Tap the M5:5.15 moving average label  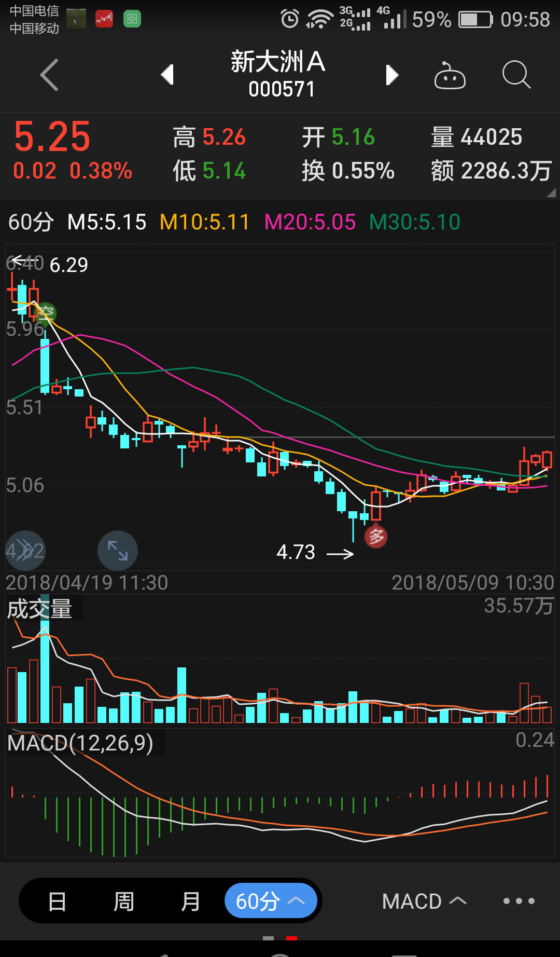pos(107,222)
